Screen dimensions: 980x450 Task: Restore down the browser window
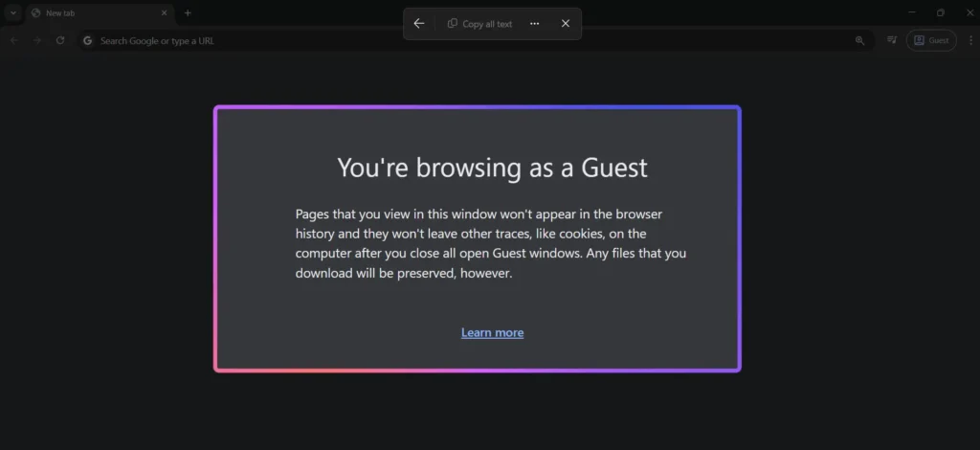(x=940, y=13)
